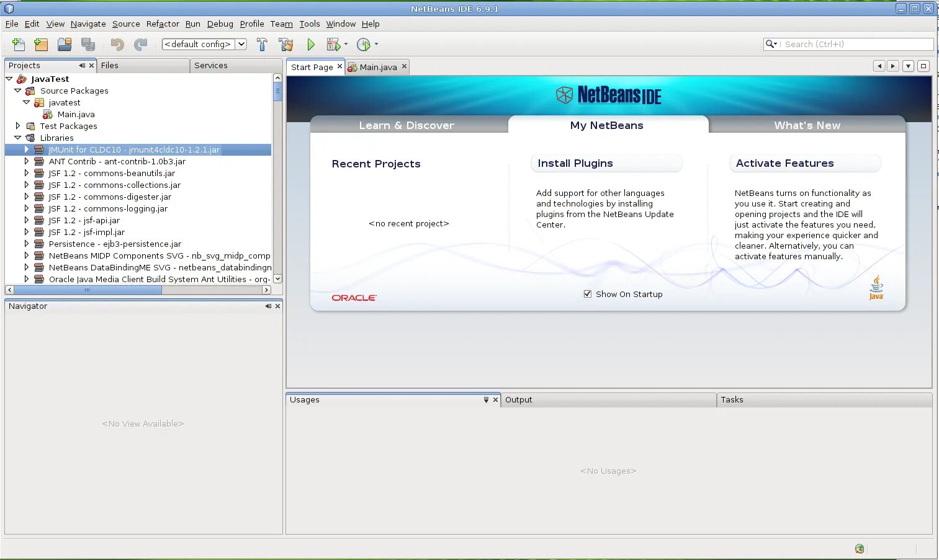The width and height of the screenshot is (939, 560).
Task: Open the File menu
Action: pos(12,24)
